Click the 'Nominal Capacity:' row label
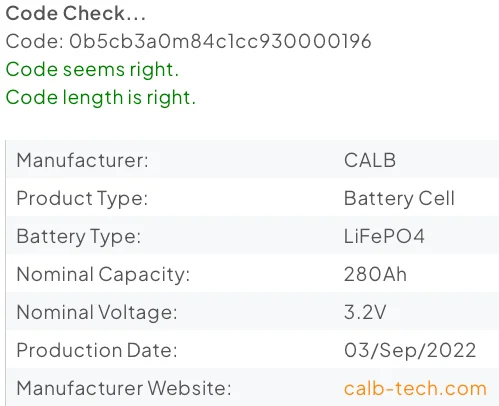This screenshot has width=499, height=406. coord(103,275)
